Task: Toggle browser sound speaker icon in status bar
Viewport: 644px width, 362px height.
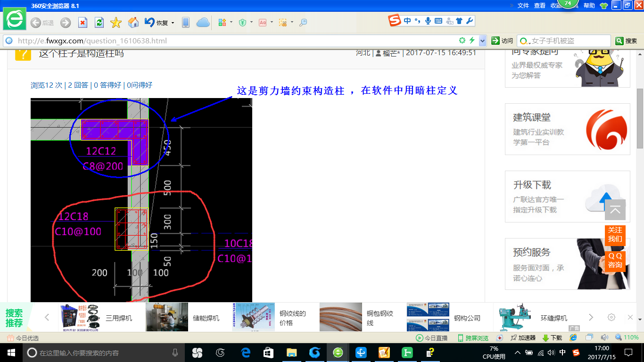Action: [x=604, y=337]
